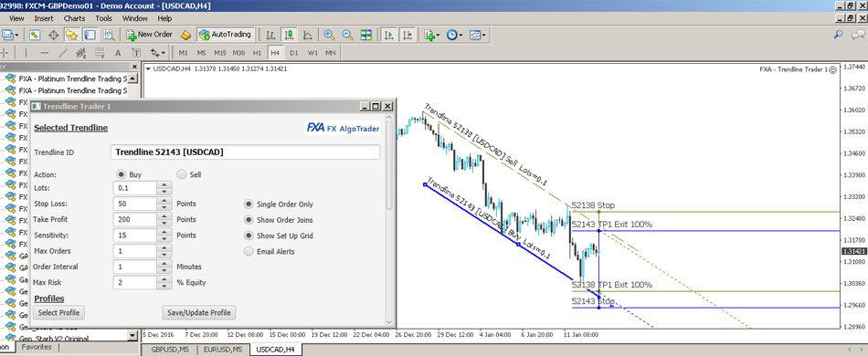Select the crosshair Data Window icon
This screenshot has width=868, height=356.
point(54,35)
